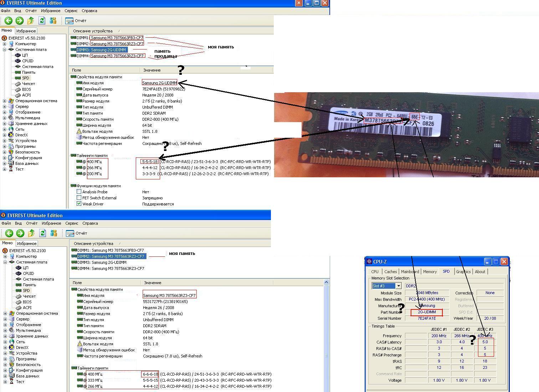Expand the Компьютер node in top EVEREST tree
Image resolution: width=539 pixels, height=392 pixels.
(x=4, y=44)
